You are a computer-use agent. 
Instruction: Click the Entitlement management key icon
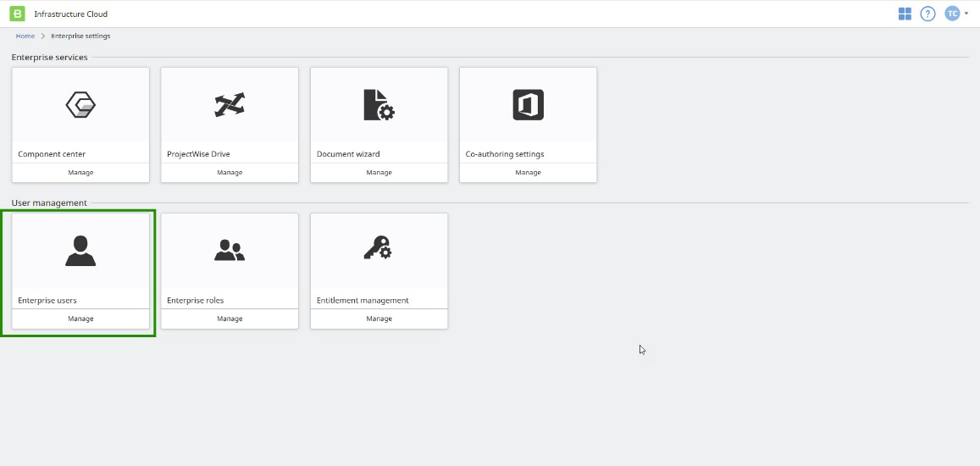(x=379, y=249)
